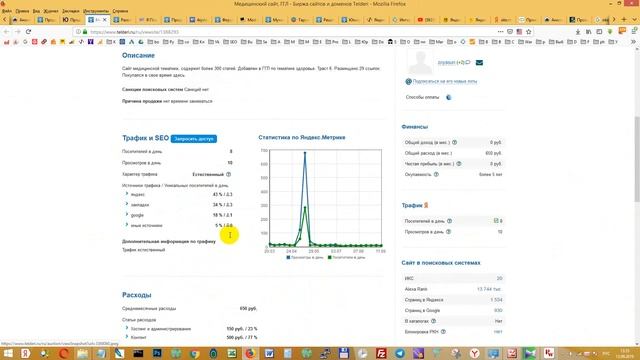Click the traffic spike peak on the Метрика chart
640x360 pixels.
coord(305,153)
